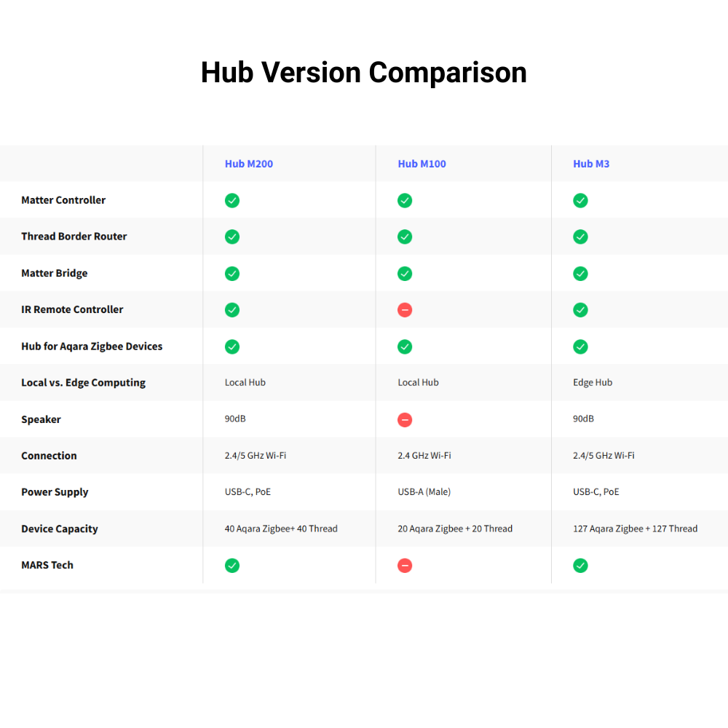Screen dimensions: 728x728
Task: Click the Edge Hub value for M3
Action: (x=593, y=383)
